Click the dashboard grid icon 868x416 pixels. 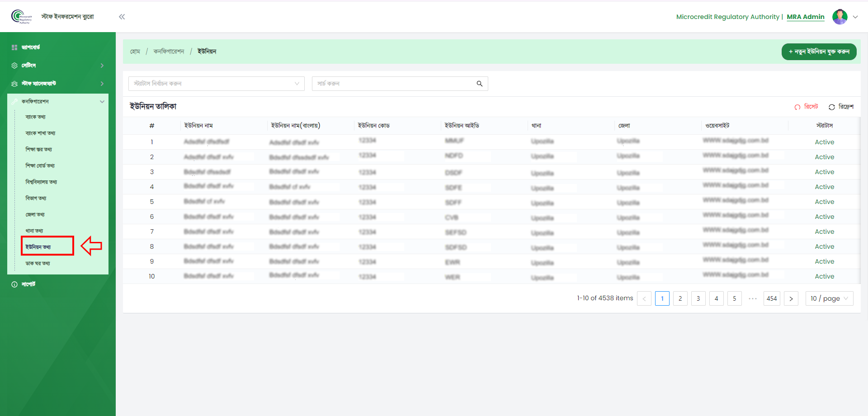pos(14,47)
